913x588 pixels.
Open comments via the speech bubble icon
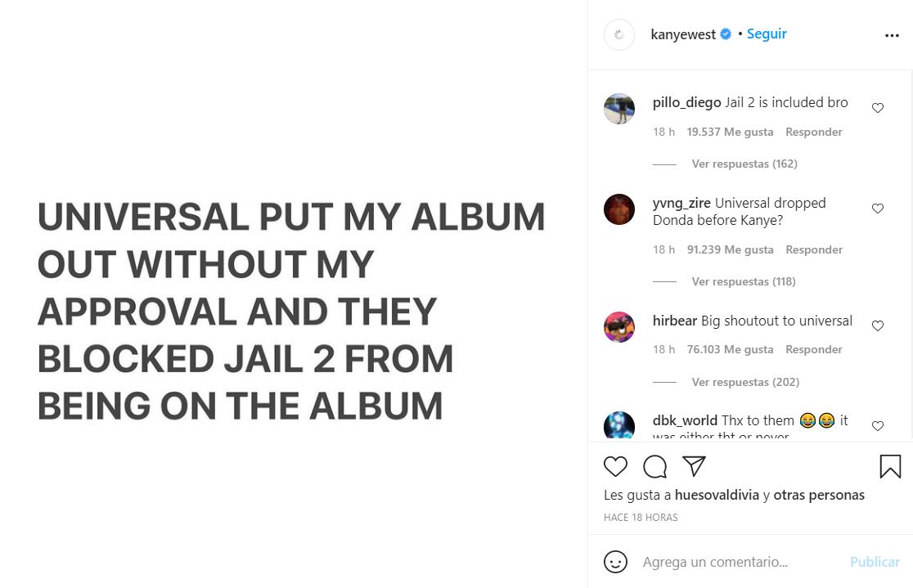click(654, 466)
